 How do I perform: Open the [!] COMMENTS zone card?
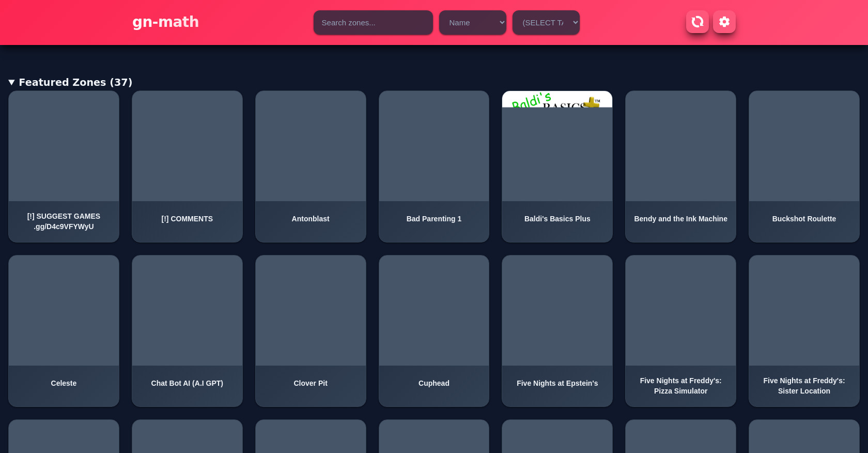point(187,167)
